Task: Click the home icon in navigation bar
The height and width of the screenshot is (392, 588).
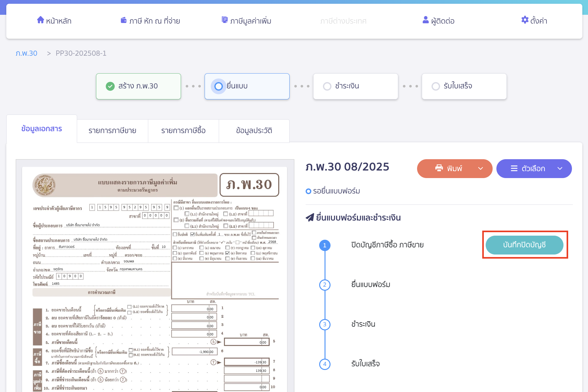Action: pos(40,20)
